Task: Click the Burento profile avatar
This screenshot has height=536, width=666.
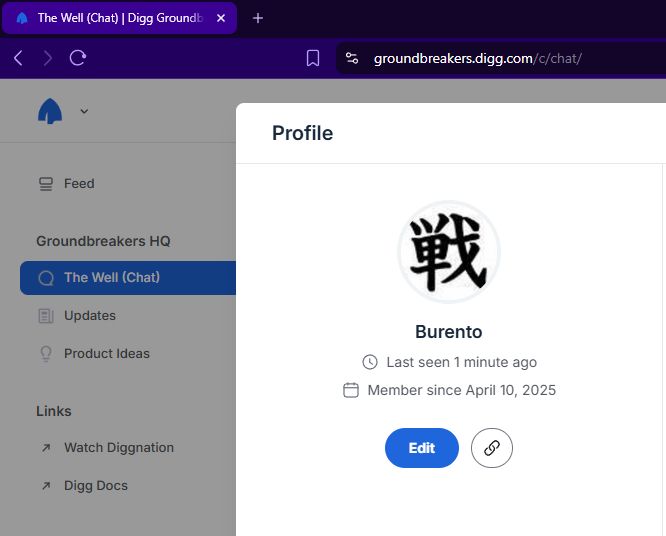Action: point(449,252)
